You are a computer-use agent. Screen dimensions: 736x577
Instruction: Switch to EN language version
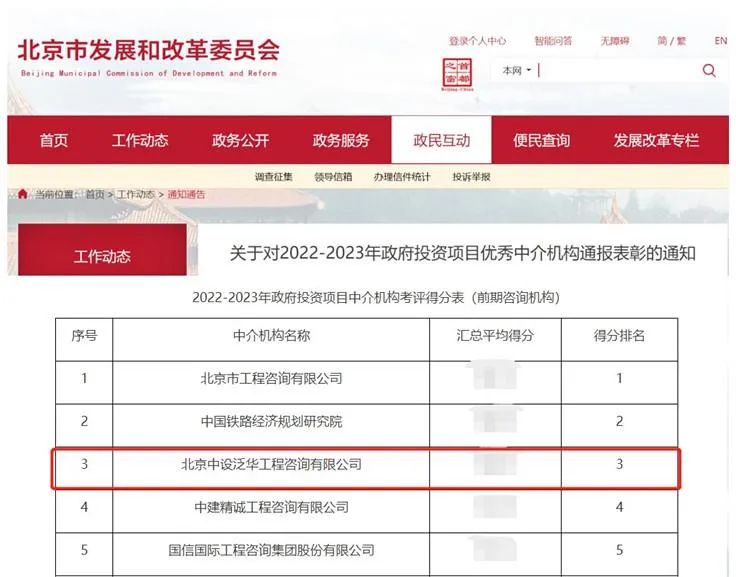[x=721, y=41]
